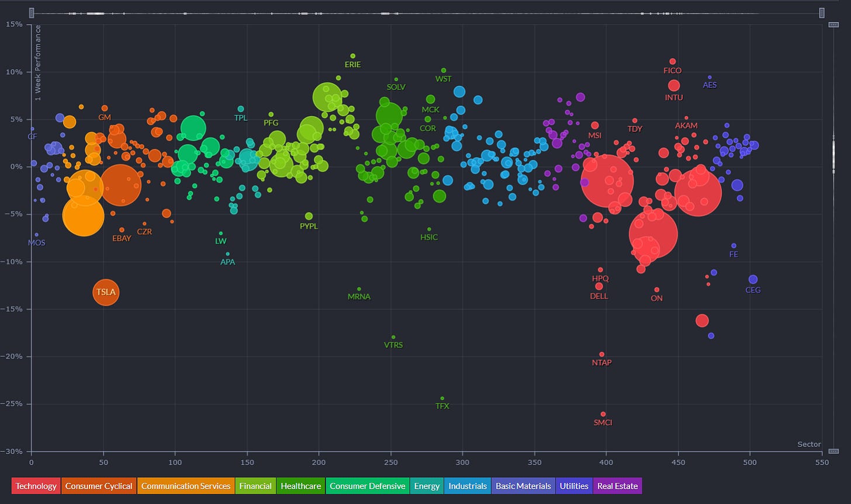Click the ERIE ticker label
The image size is (851, 504).
coord(352,65)
